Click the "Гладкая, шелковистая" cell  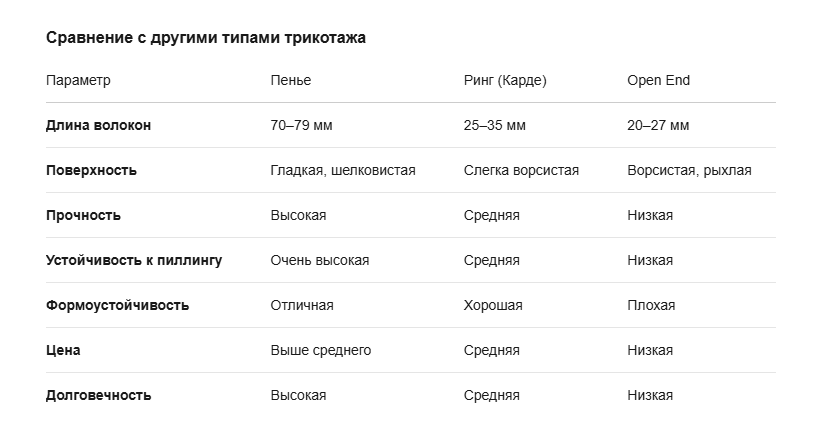pyautogui.click(x=342, y=170)
